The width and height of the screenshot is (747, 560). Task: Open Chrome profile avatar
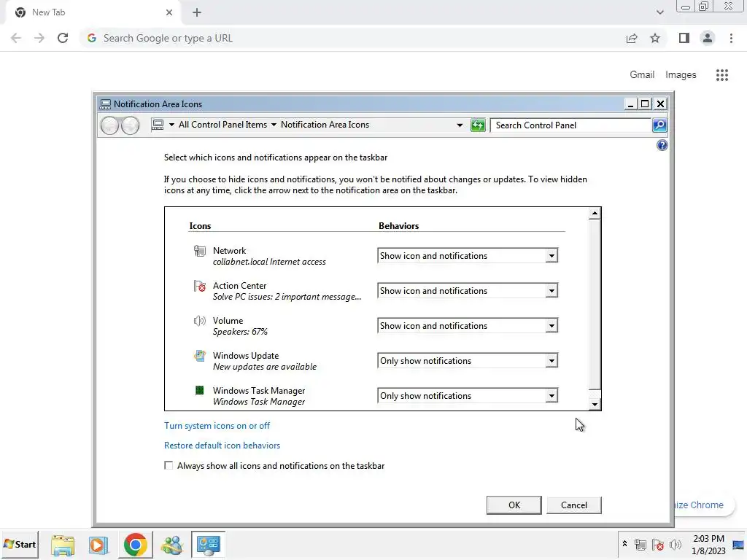[708, 38]
